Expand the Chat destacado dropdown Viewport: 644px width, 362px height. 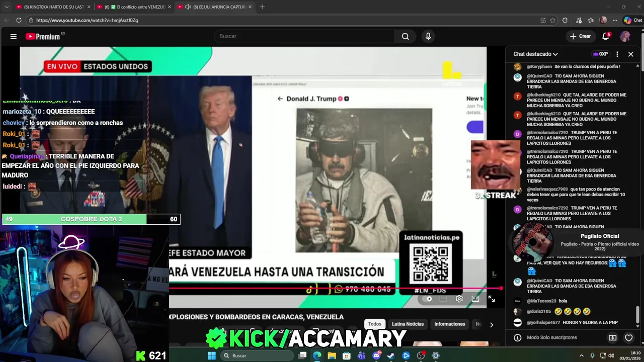point(535,54)
